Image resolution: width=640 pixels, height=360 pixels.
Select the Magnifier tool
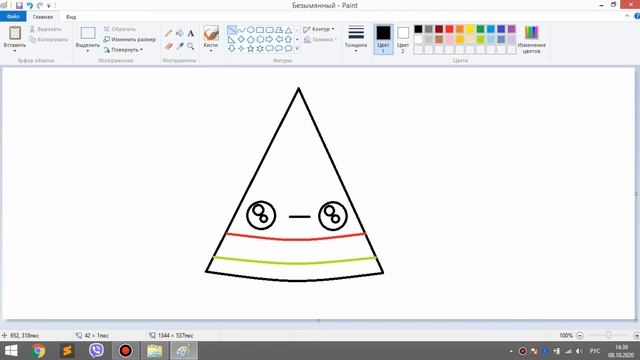tap(191, 46)
